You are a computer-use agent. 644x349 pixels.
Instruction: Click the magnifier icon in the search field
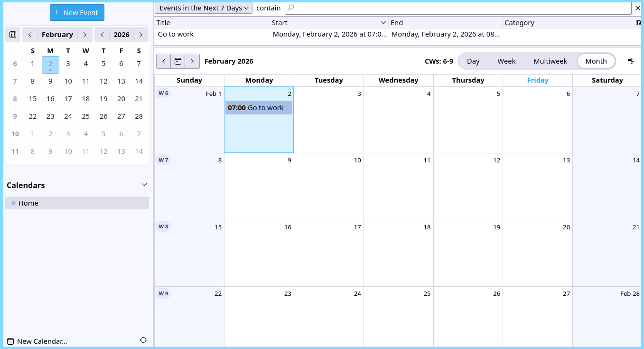click(289, 8)
